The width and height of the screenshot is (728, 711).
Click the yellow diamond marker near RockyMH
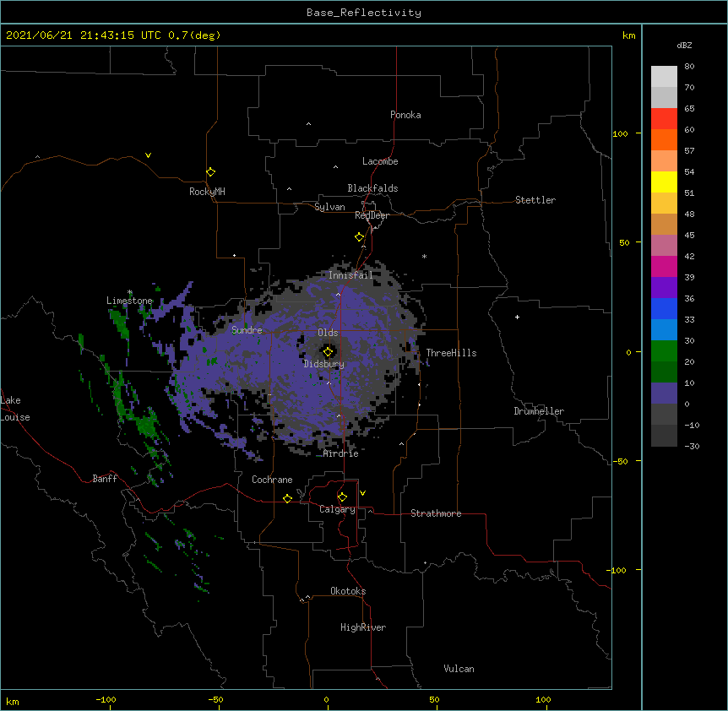(x=210, y=172)
